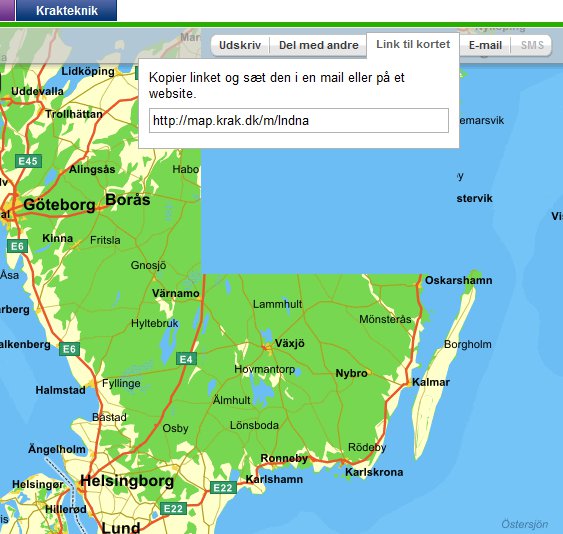Click the Borås city label
Viewport: 563px width, 534px height.
point(127,200)
